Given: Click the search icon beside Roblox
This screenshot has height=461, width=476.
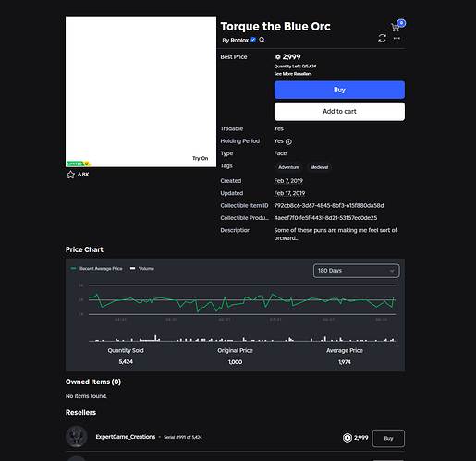Looking at the screenshot, I should click(262, 40).
